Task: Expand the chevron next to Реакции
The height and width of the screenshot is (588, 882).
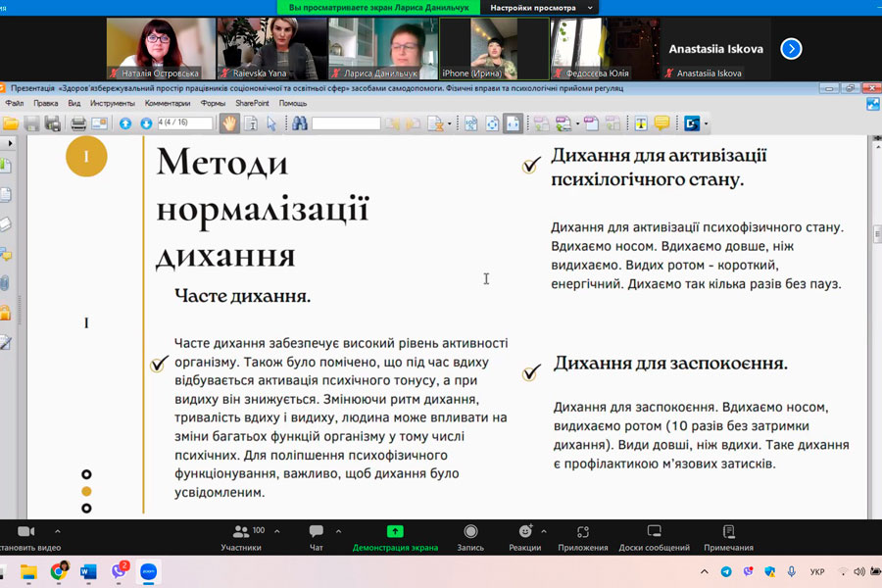Action: coord(544,531)
